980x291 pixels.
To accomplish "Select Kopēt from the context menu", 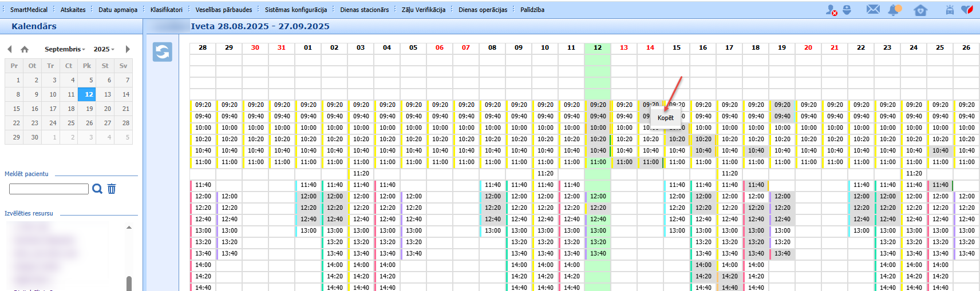I will point(666,118).
